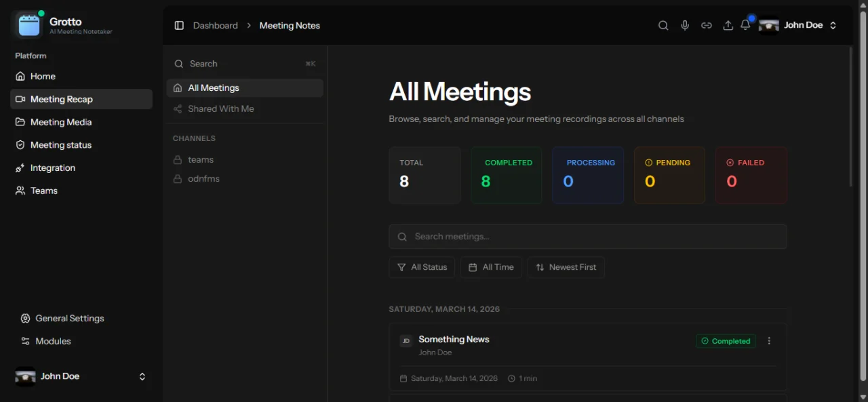This screenshot has height=402, width=868.
Task: Open the teams channel
Action: click(x=245, y=160)
